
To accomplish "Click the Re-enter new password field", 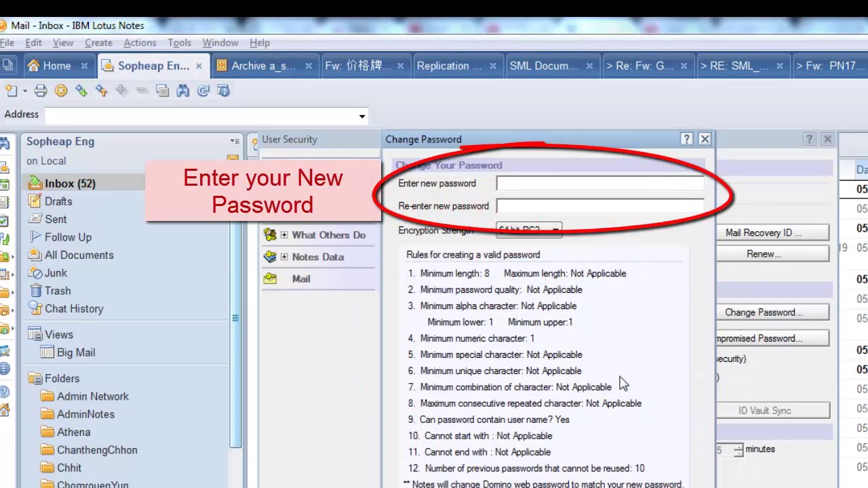I will 600,206.
